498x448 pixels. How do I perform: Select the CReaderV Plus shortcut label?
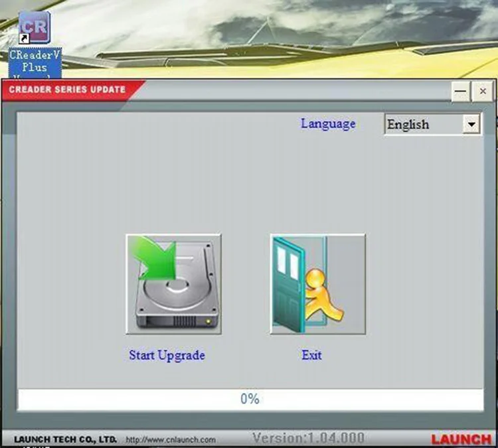tap(35, 64)
